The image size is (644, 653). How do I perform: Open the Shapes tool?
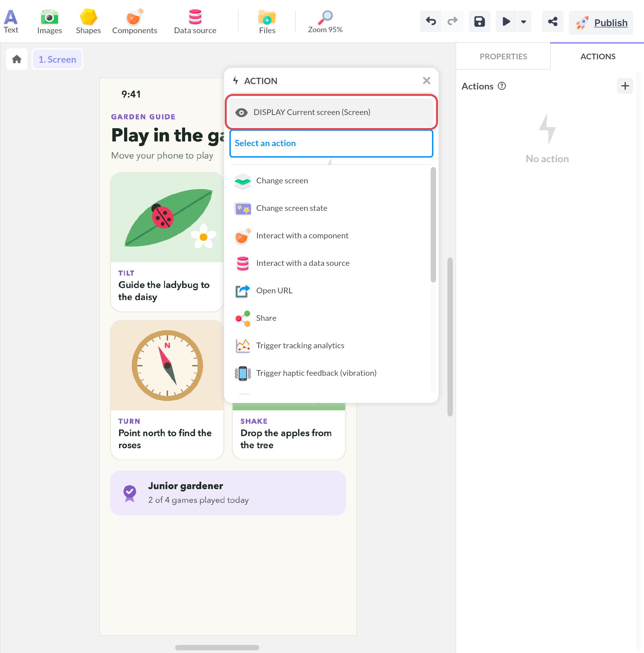pyautogui.click(x=88, y=22)
